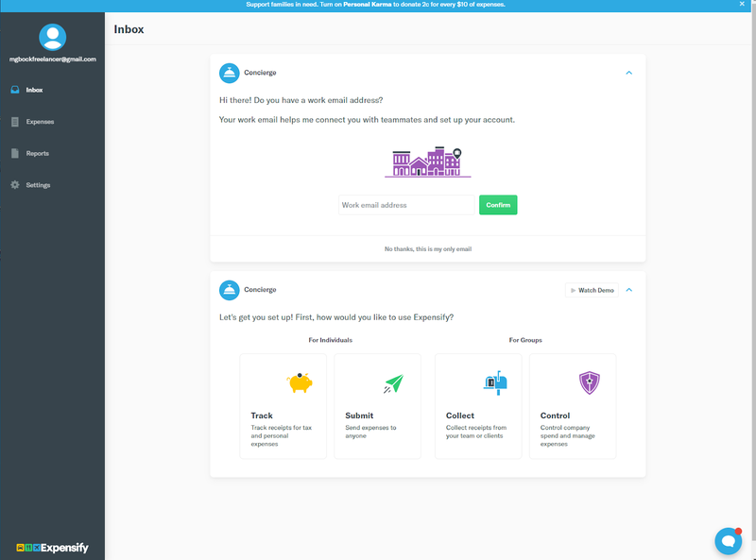Screen dimensions: 756x560
Task: Open the Inbox tray icon in the sidebar
Action: click(15, 90)
